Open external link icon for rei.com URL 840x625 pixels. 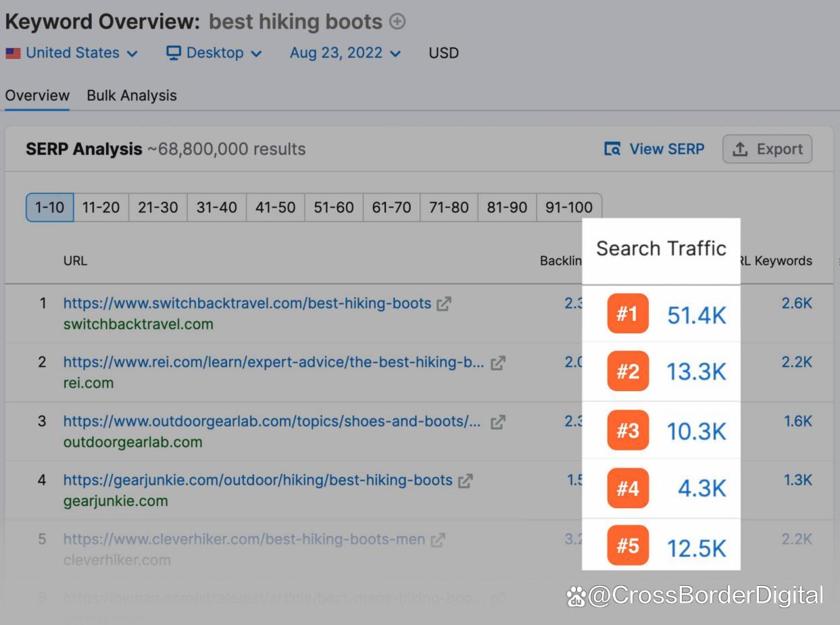498,363
